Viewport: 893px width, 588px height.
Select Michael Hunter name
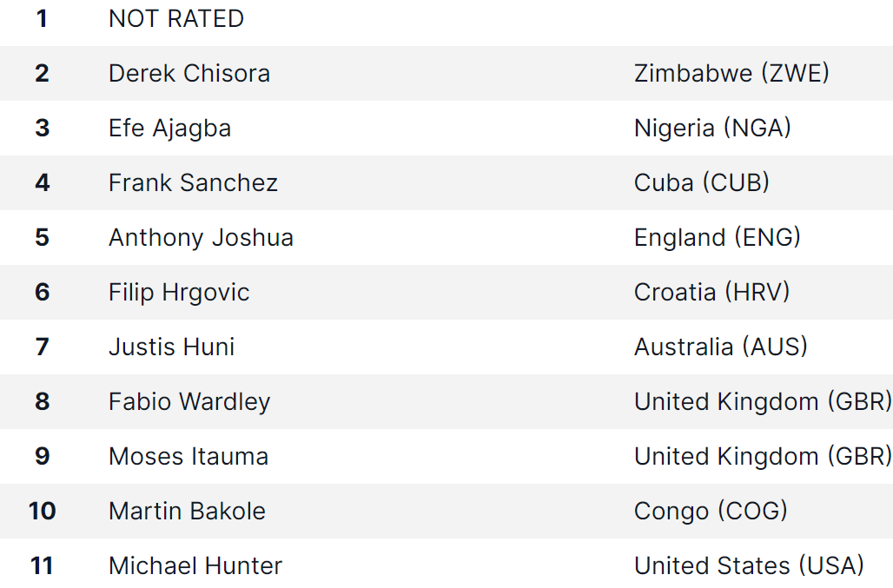[195, 565]
